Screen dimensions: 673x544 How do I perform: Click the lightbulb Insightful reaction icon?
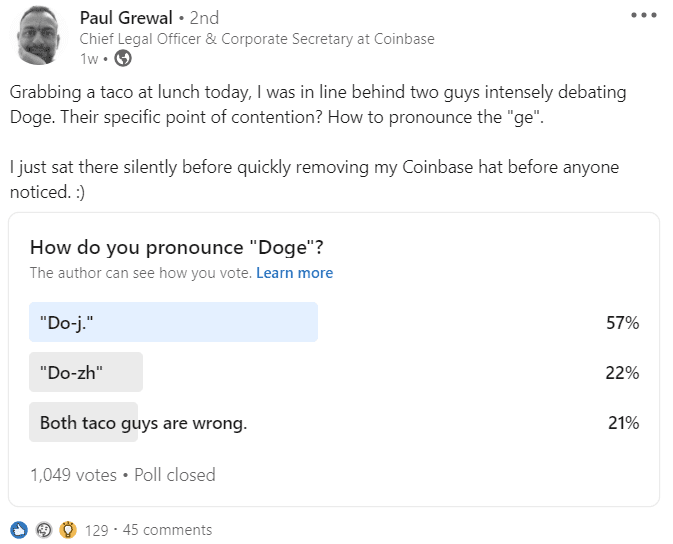tap(68, 529)
